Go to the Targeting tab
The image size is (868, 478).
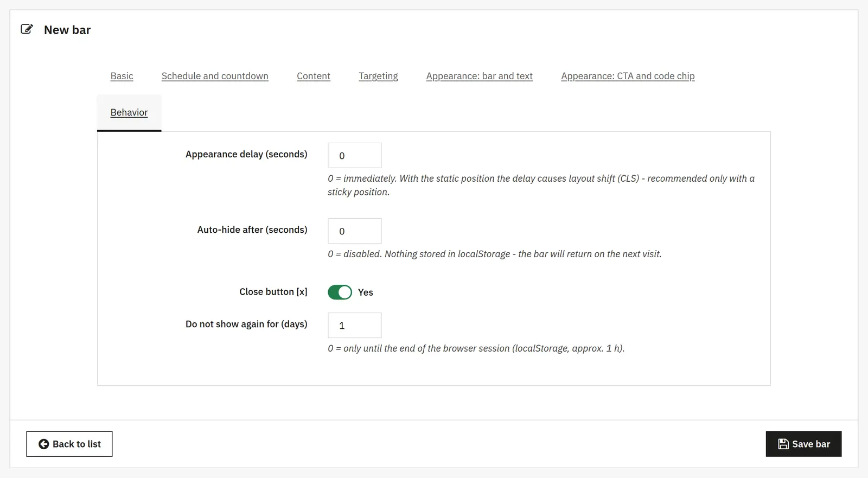click(x=378, y=76)
